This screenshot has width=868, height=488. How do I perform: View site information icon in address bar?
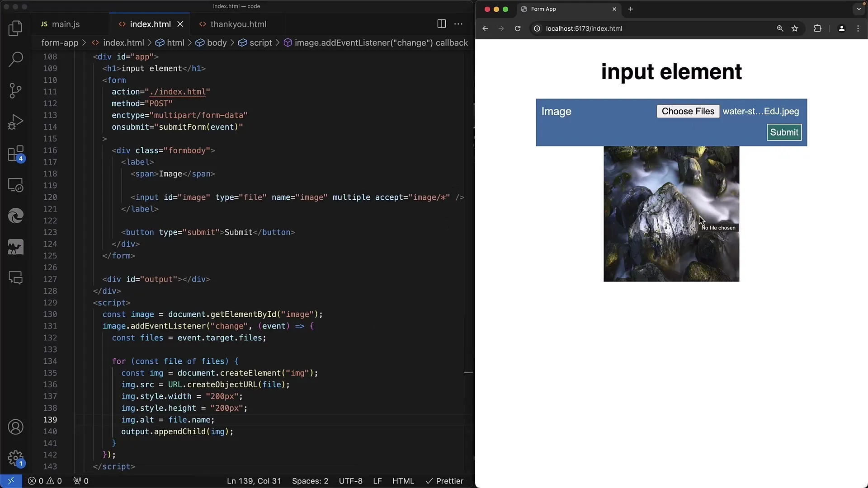point(537,28)
